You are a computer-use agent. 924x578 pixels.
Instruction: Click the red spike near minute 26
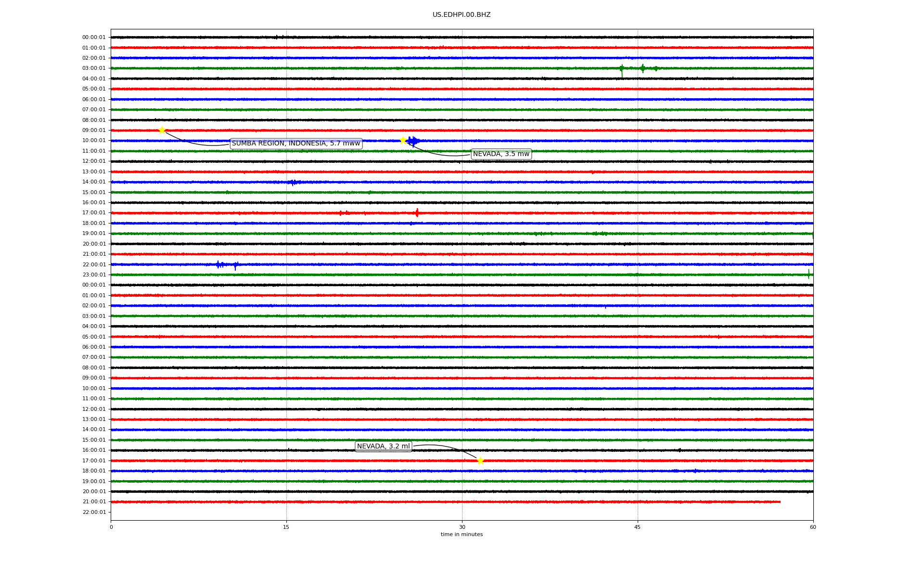click(x=417, y=212)
